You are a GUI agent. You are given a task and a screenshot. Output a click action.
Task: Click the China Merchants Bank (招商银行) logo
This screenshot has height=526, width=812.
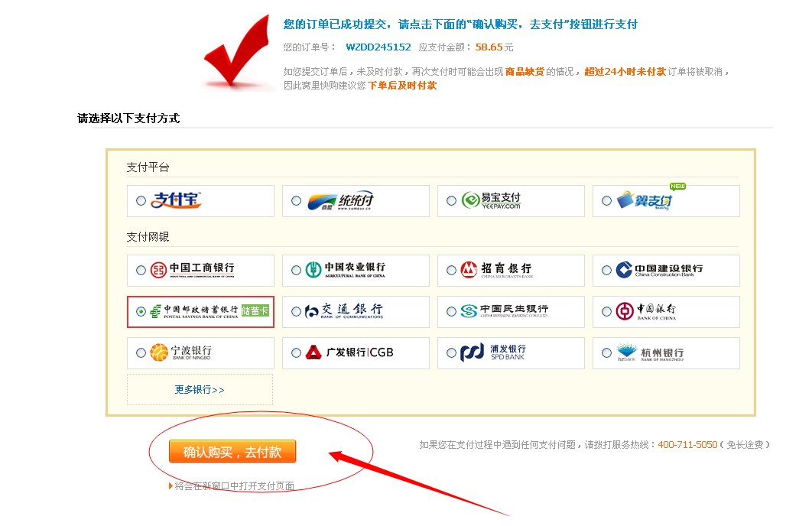(x=496, y=270)
